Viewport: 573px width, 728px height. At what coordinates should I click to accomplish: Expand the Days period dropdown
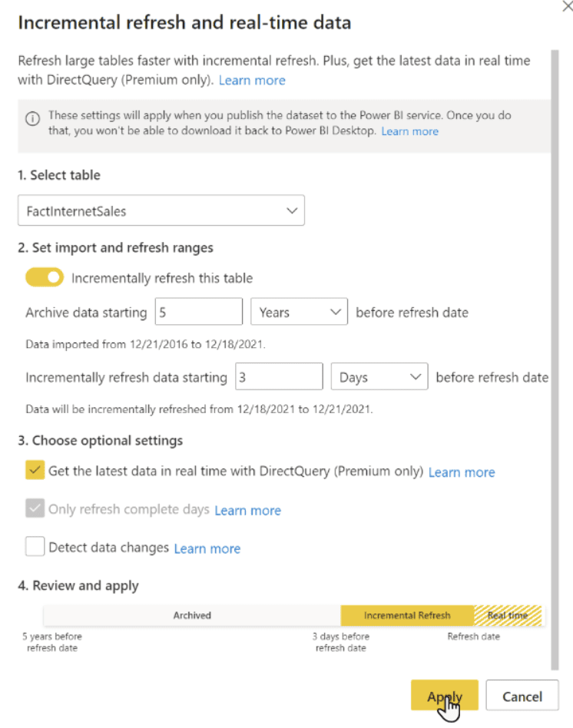click(x=378, y=377)
